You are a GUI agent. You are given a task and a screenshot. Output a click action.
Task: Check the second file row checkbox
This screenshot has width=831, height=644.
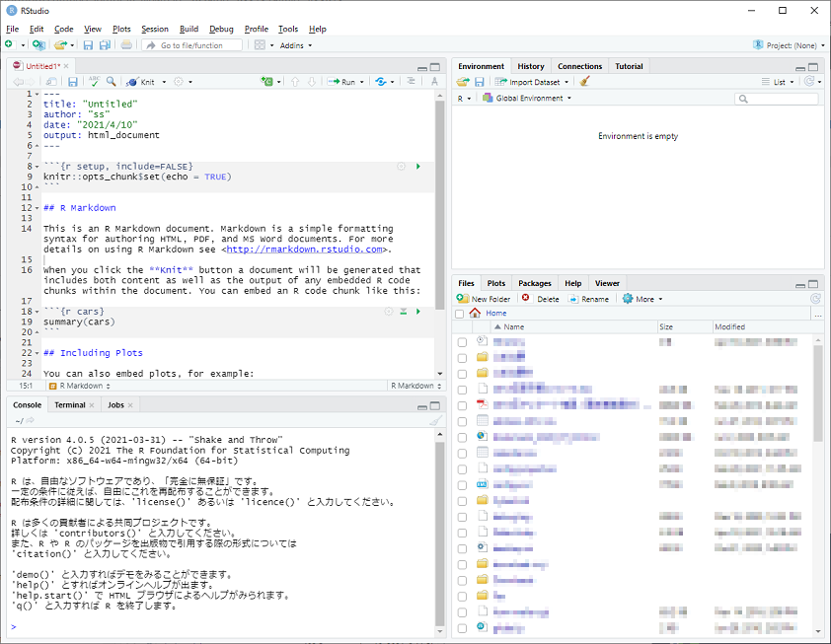click(x=462, y=358)
